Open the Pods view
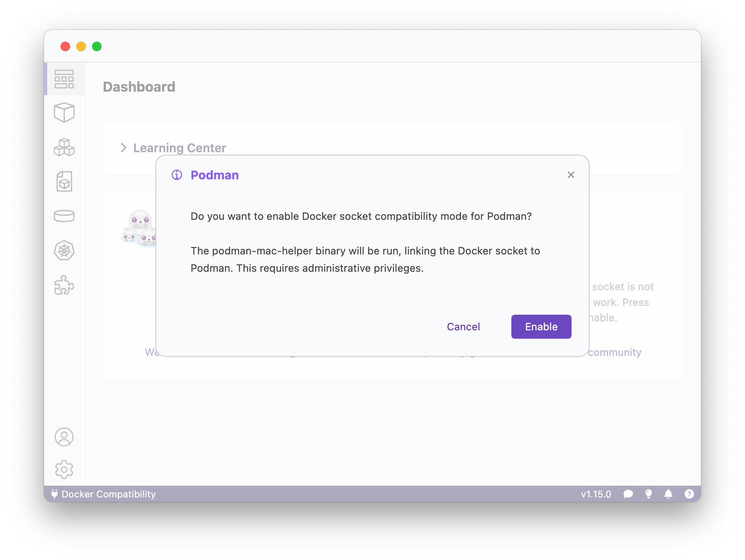 pos(65,147)
